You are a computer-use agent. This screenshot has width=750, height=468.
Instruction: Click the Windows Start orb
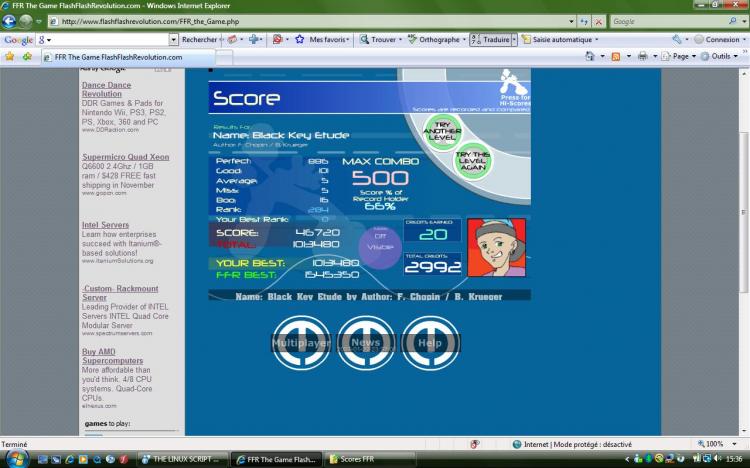18,459
